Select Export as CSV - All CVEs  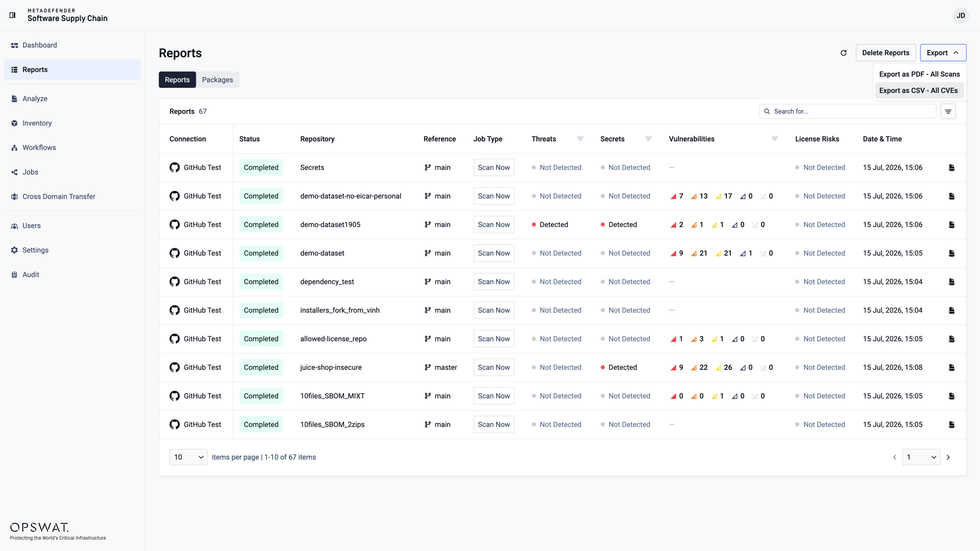pyautogui.click(x=919, y=90)
